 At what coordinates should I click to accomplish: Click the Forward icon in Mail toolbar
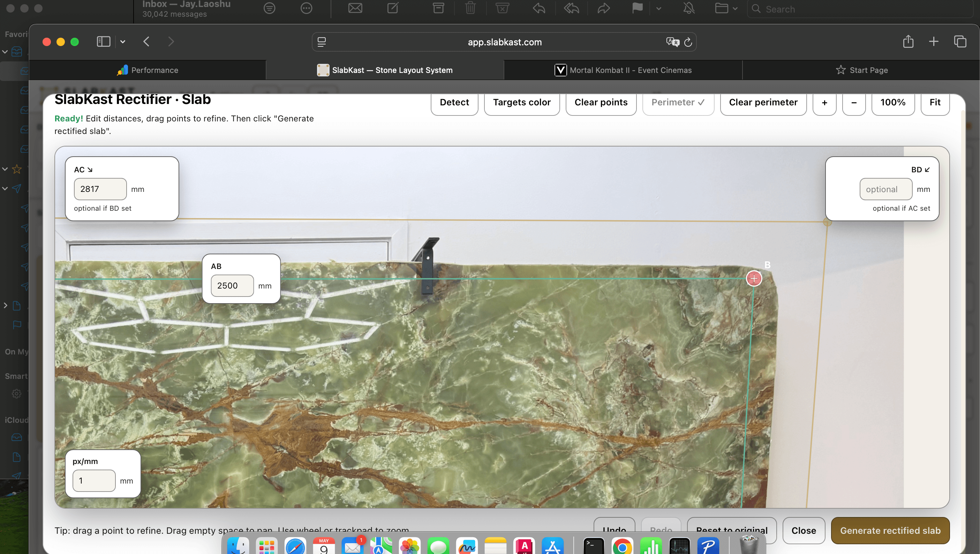[604, 8]
